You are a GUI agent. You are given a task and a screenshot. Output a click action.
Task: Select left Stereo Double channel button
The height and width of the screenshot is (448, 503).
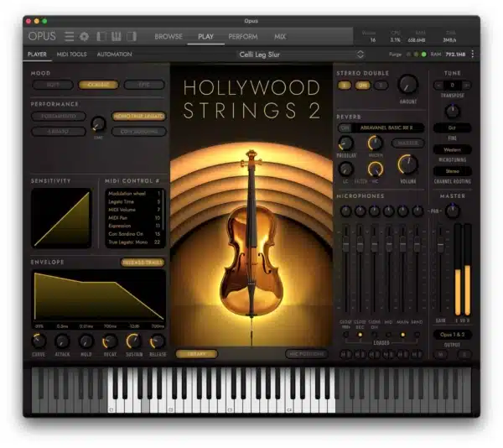pyautogui.click(x=345, y=86)
